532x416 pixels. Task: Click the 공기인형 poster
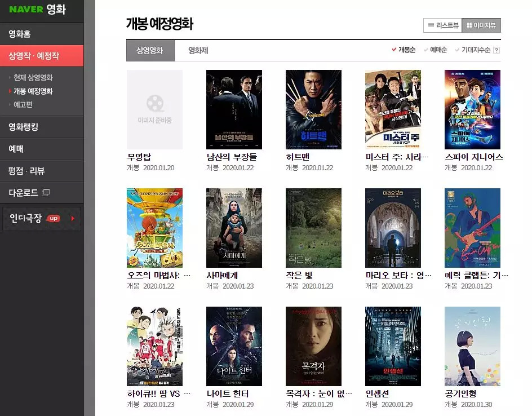[x=472, y=347]
